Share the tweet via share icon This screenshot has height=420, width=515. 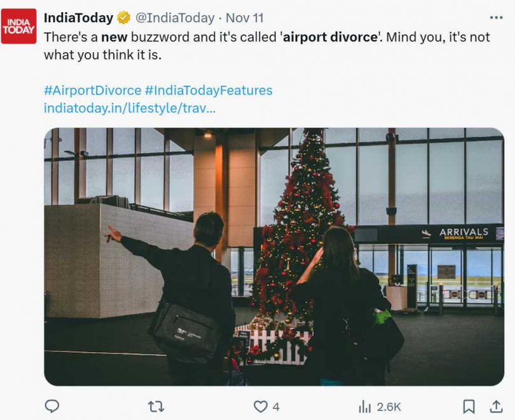[497, 406]
